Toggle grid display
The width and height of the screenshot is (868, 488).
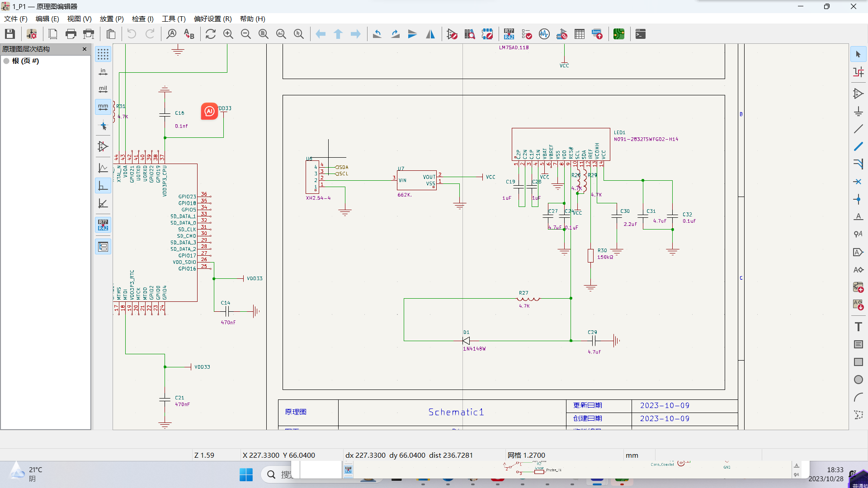pos(103,54)
